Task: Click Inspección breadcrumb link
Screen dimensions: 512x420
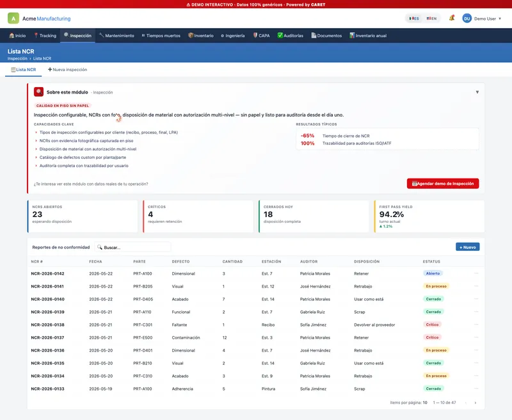Action: (x=17, y=58)
